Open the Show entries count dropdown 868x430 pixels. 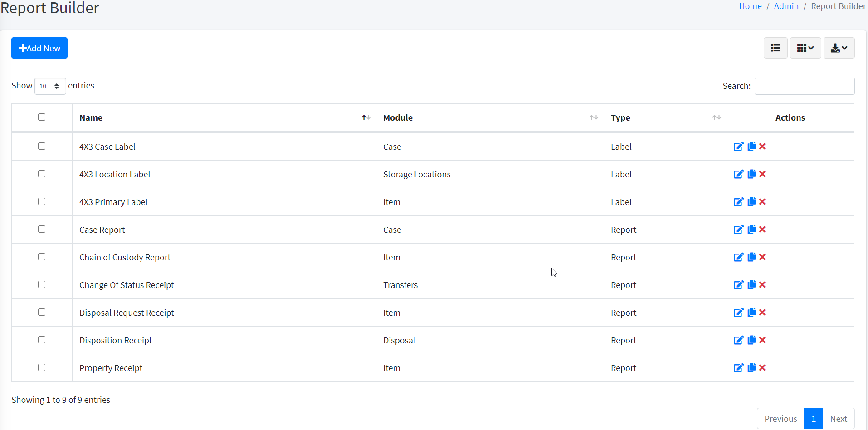50,86
